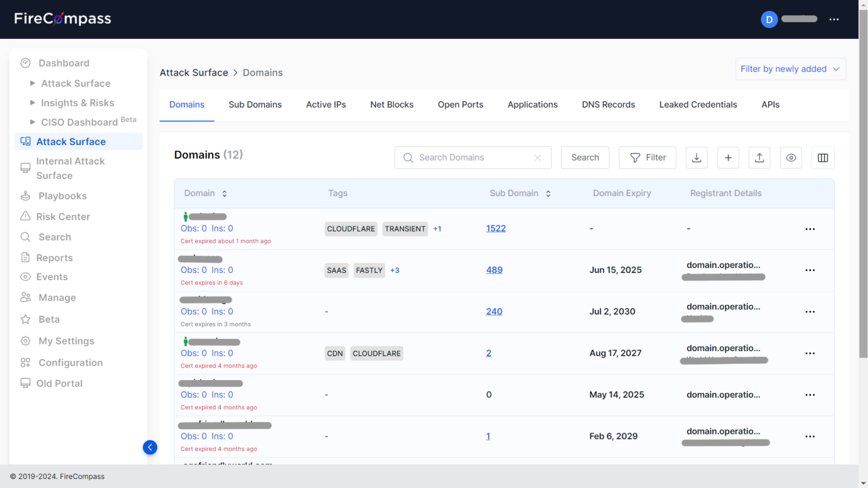Image resolution: width=868 pixels, height=488 pixels.
Task: Switch to the Leaked Credentials tab
Action: 698,104
